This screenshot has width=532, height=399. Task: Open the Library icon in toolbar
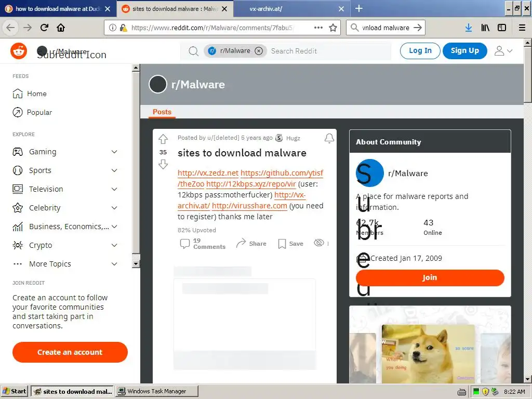coord(485,28)
